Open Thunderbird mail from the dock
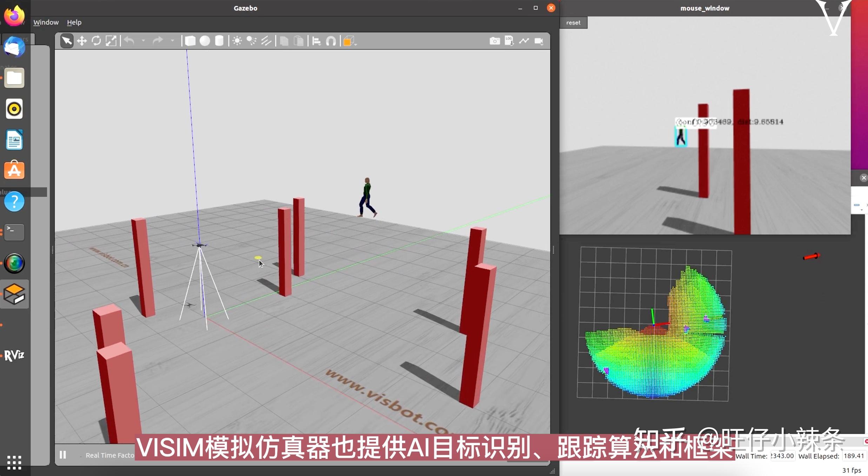 14,47
